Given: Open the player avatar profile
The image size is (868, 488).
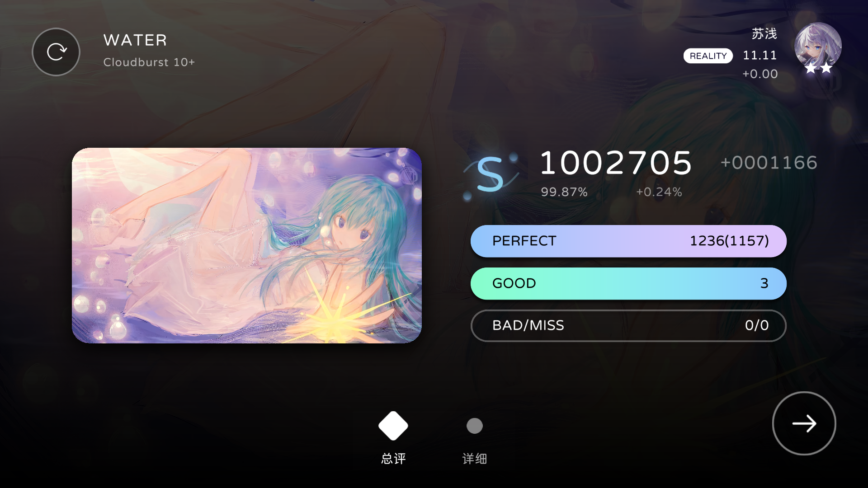Looking at the screenshot, I should 818,46.
